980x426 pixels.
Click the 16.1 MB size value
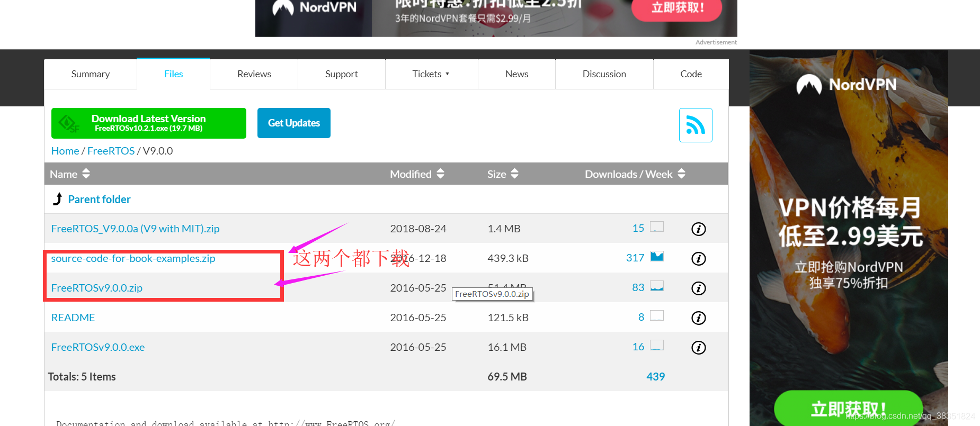point(507,347)
